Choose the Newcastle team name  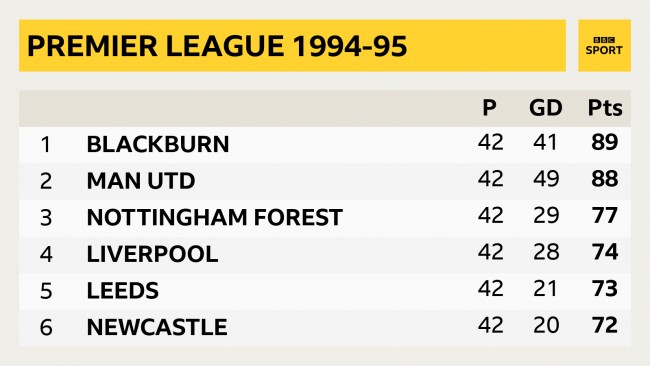coord(157,327)
